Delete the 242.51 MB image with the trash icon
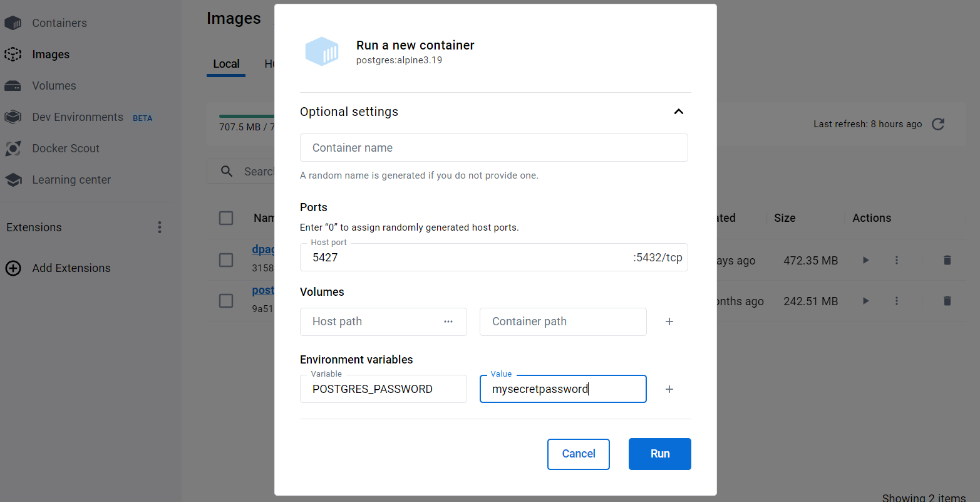 point(947,301)
